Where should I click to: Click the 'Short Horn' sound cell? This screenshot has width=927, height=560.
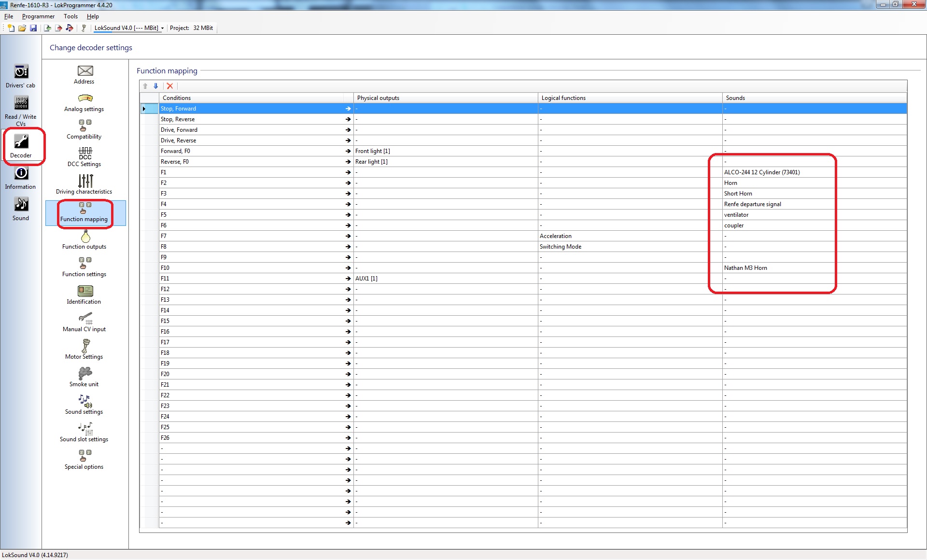(x=815, y=194)
